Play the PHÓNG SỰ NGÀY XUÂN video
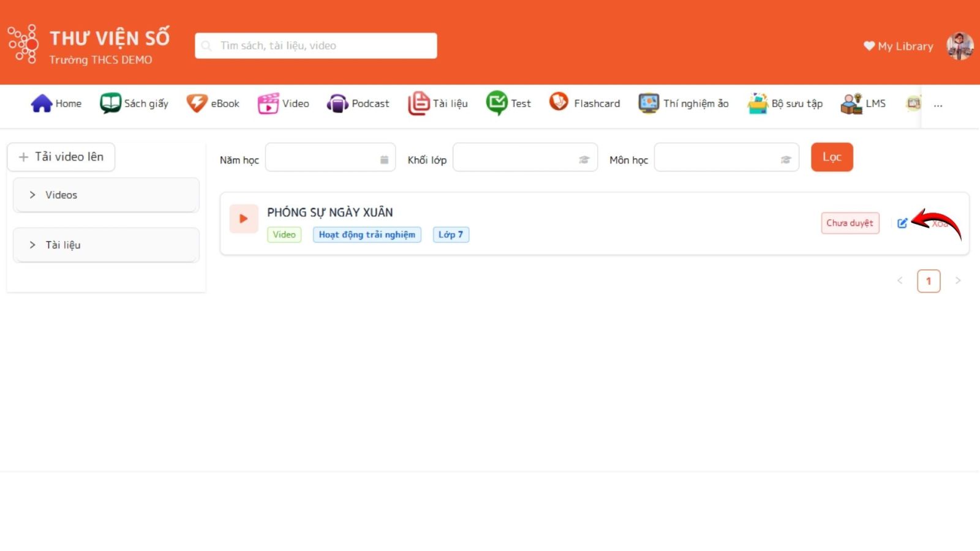The image size is (980, 551). 243,219
